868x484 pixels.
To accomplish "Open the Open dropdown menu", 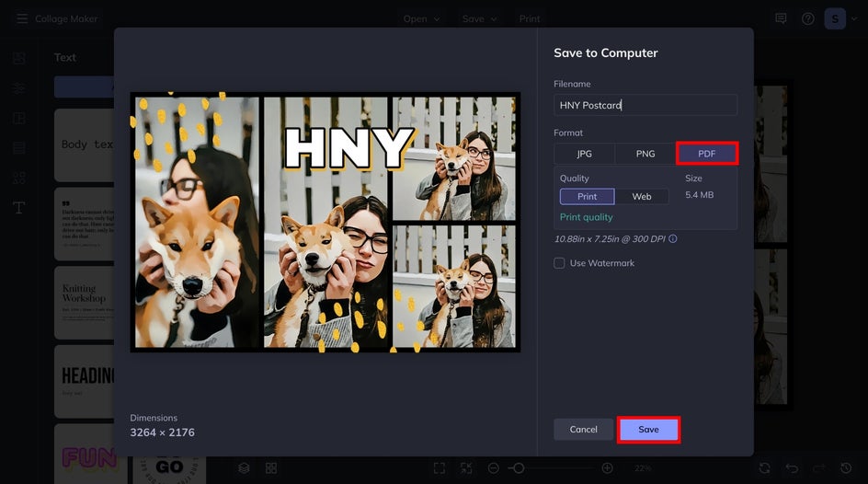I will [x=421, y=18].
